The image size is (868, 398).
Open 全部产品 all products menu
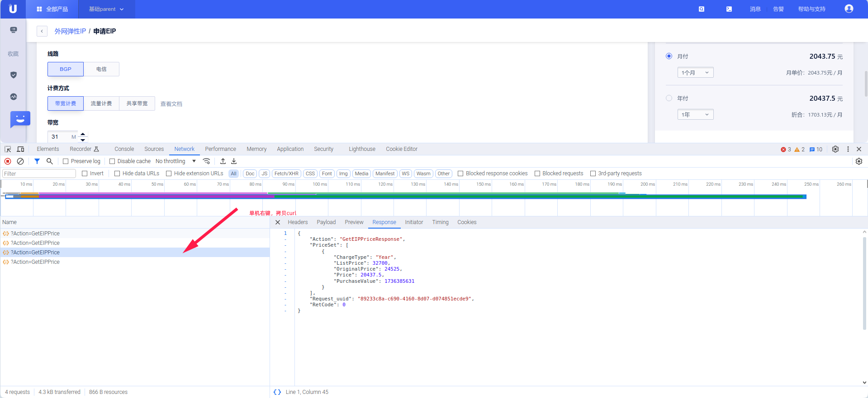pos(52,9)
